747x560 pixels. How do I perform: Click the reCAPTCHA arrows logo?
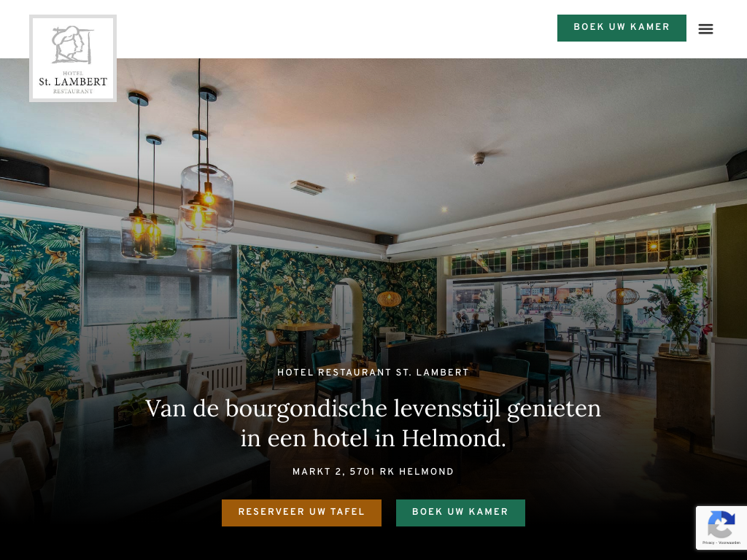[721, 524]
